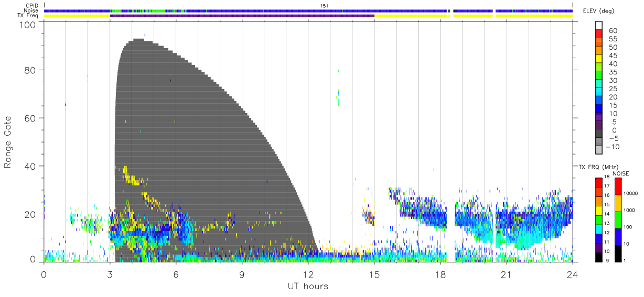Click the purple section of TX Freq strip

242,16
